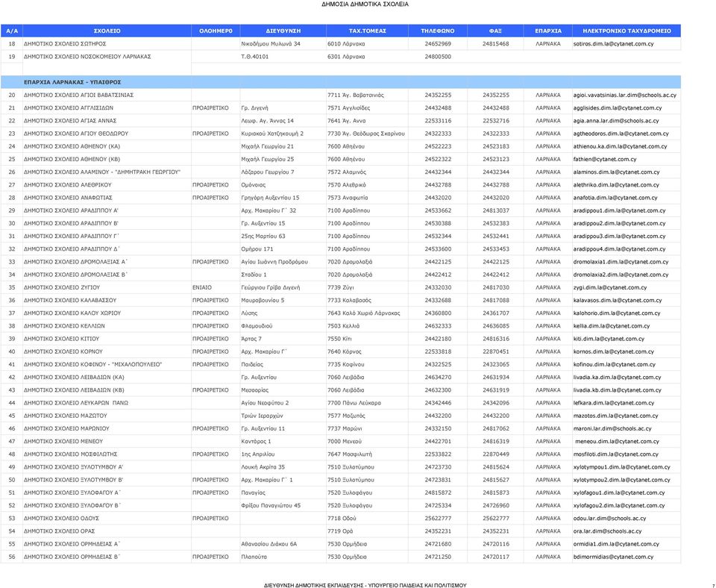
Task: Click the ΕΠΑΡΧΙΑ column header
Action: click(548, 31)
